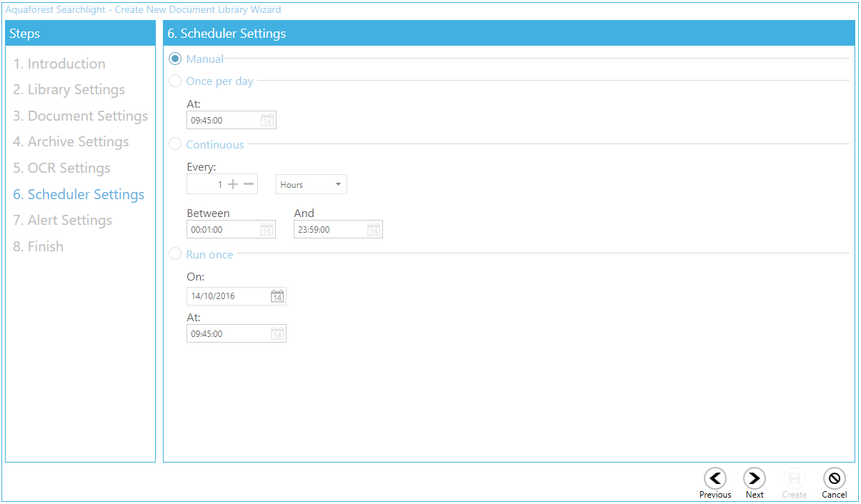The image size is (861, 504).
Task: Click the Between time field 00:01:00
Action: click(222, 230)
